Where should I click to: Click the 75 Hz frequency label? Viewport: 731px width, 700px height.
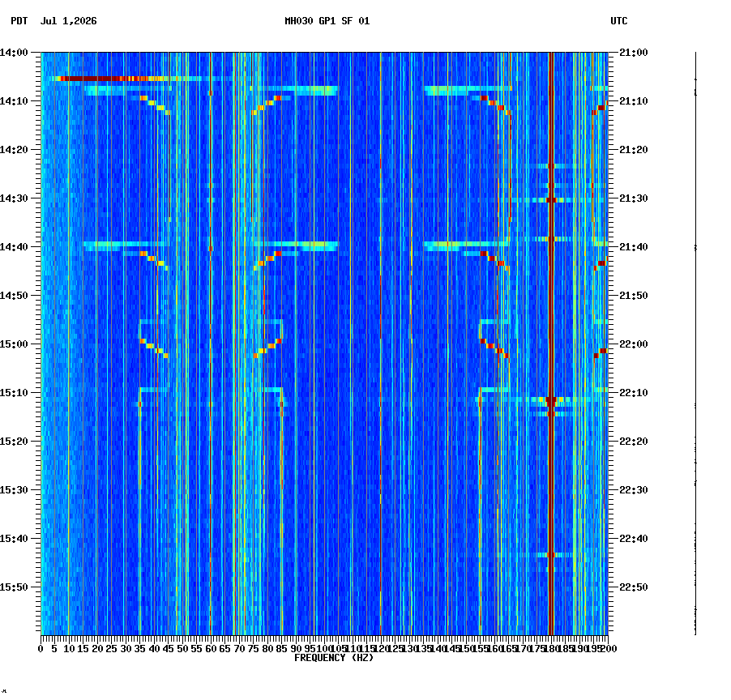click(x=254, y=649)
